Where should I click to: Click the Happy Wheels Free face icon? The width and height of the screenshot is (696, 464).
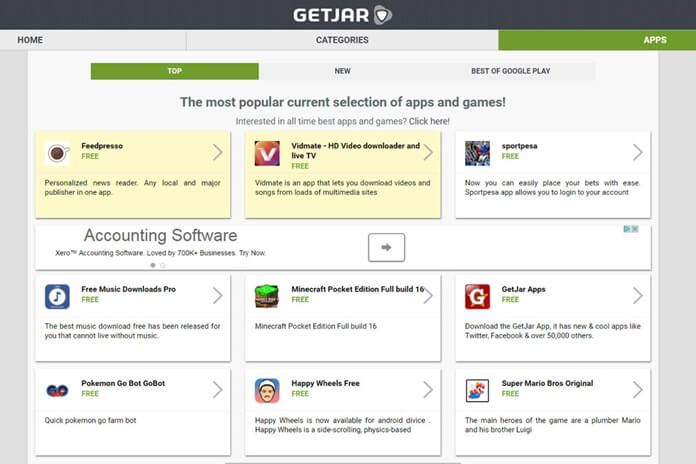click(267, 391)
